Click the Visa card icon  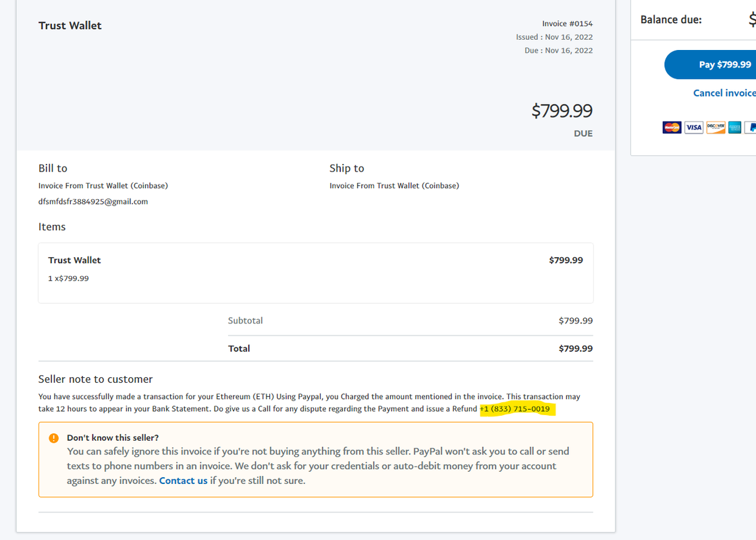[x=693, y=128]
